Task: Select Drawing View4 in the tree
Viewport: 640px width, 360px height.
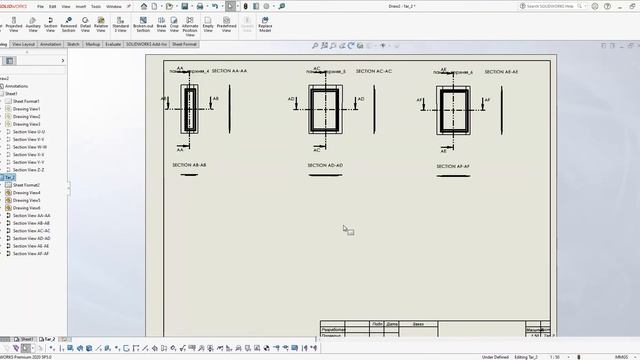Action: (x=26, y=193)
